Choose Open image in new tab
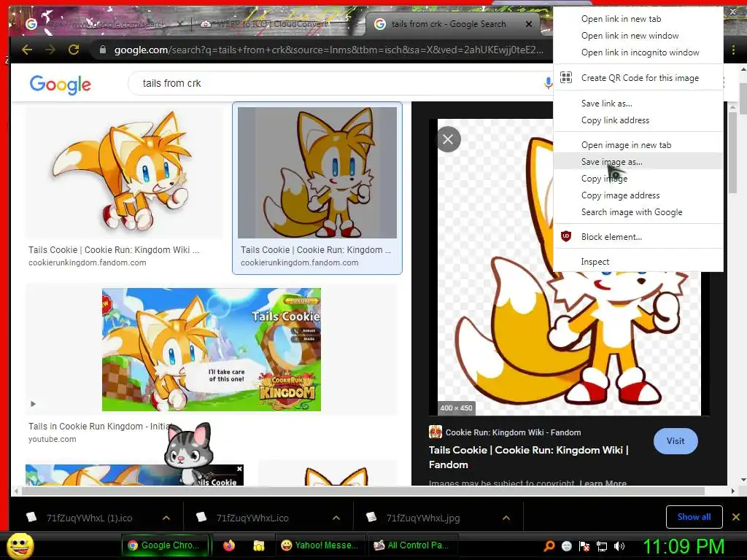The height and width of the screenshot is (560, 747). pos(638,145)
